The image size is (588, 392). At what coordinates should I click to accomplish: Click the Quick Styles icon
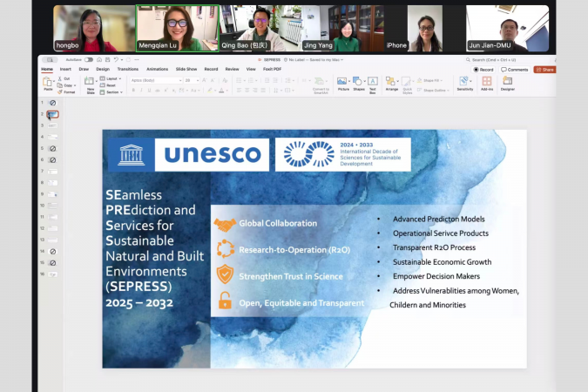(406, 81)
